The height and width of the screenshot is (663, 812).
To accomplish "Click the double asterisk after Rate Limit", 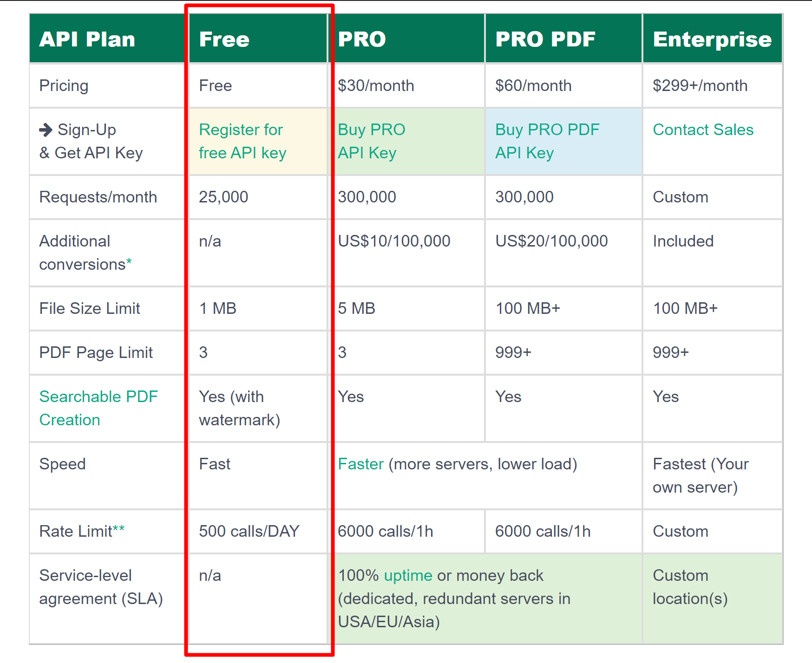I will pos(118,528).
